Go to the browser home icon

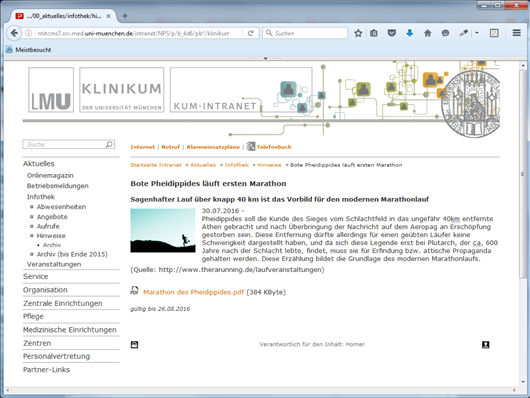[x=428, y=33]
